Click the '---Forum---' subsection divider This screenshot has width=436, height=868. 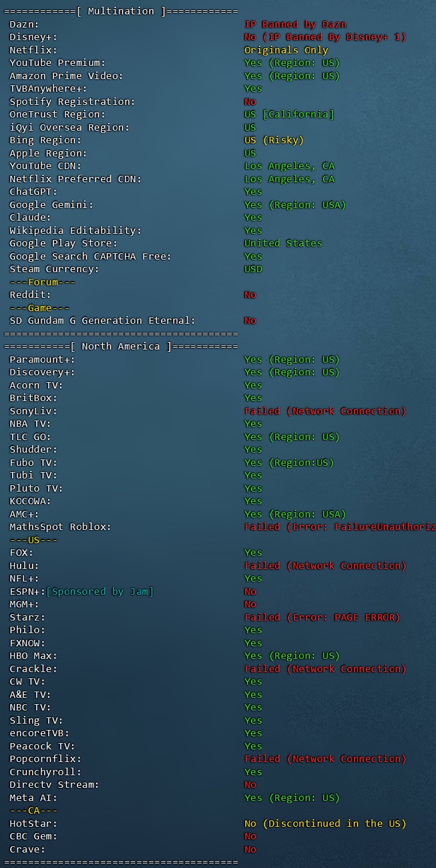[x=42, y=282]
